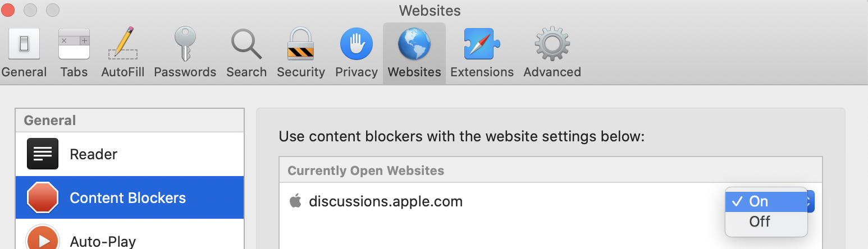Viewport: 868px width, 249px height.
Task: Choose Off in the content blocker popup
Action: [760, 222]
